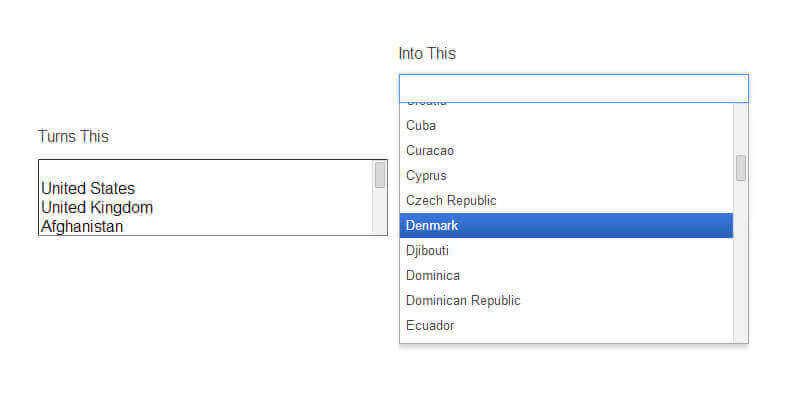Choose Curacao in the country list
Viewport: 800px width, 400px height.
pyautogui.click(x=430, y=150)
